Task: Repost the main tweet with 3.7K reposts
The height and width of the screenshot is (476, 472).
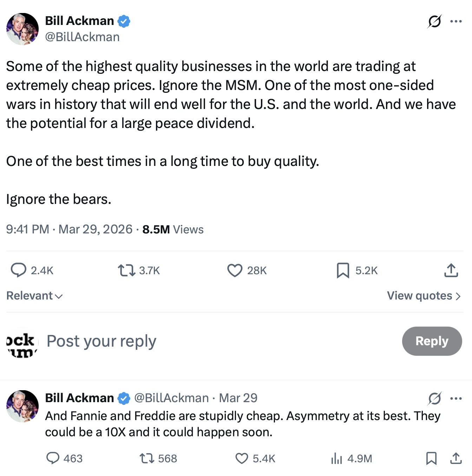Action: 126,270
